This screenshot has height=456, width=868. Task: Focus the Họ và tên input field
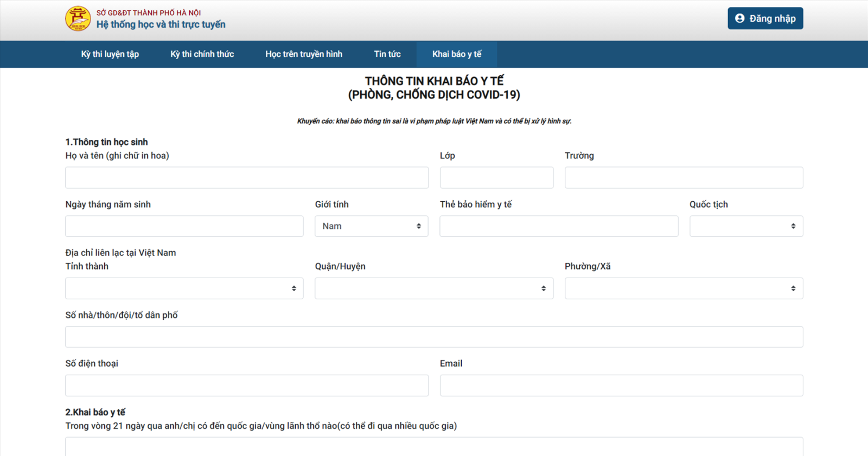(247, 178)
